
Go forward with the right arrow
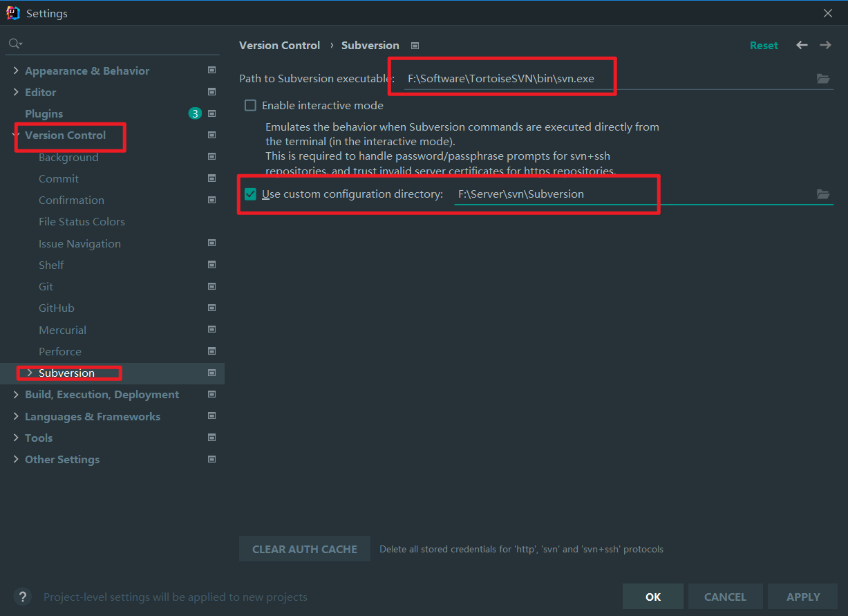point(825,45)
